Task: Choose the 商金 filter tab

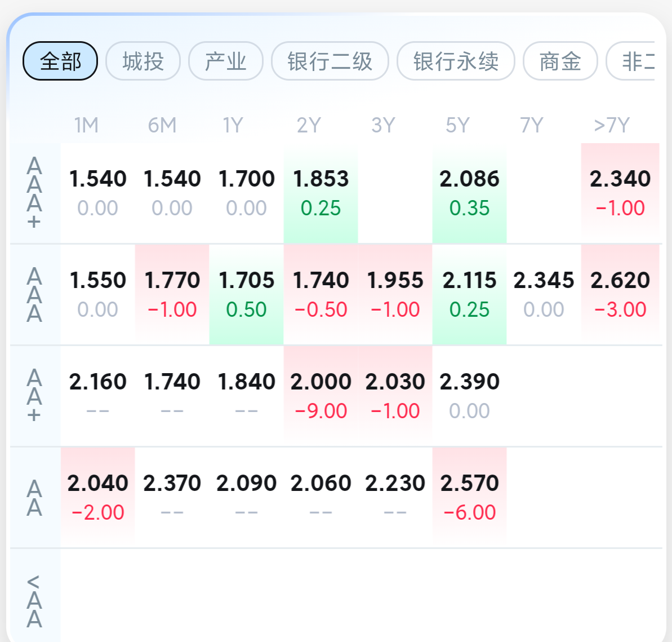Action: (x=560, y=61)
